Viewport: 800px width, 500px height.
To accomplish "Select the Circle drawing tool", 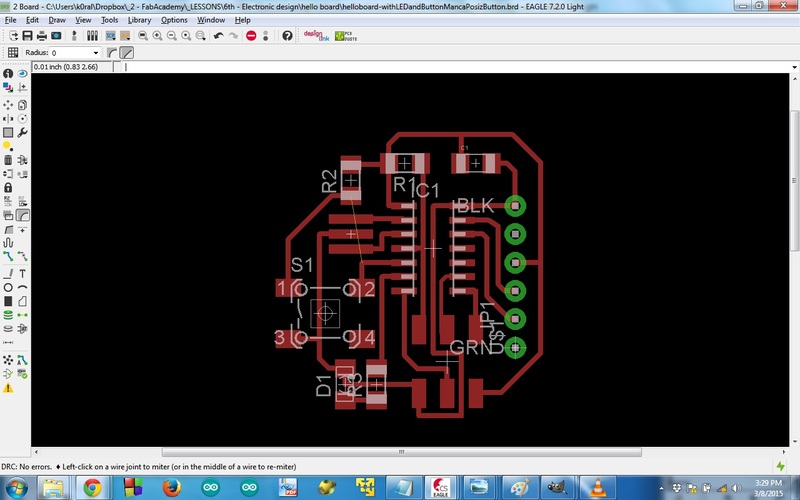I will tap(8, 288).
